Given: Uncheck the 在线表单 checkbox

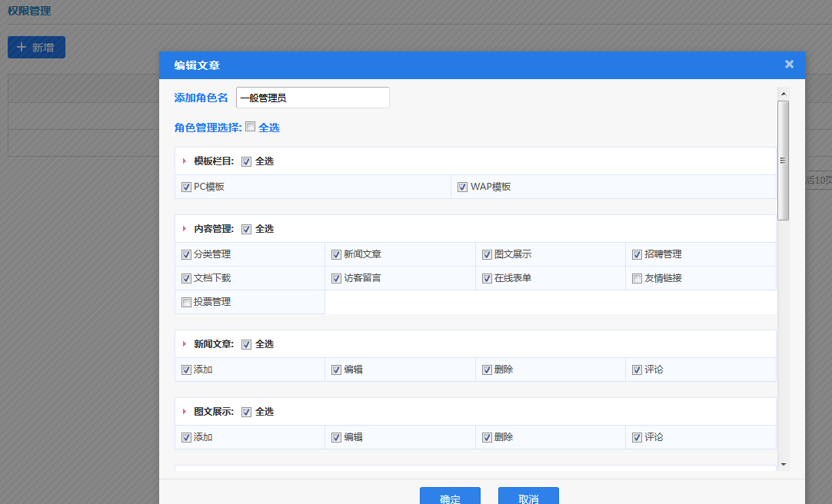Looking at the screenshot, I should click(487, 279).
